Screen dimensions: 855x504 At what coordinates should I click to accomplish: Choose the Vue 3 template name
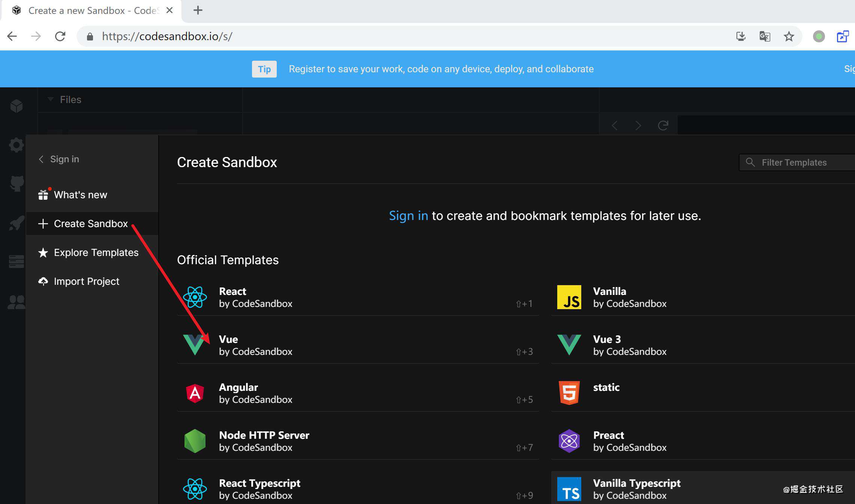tap(607, 339)
